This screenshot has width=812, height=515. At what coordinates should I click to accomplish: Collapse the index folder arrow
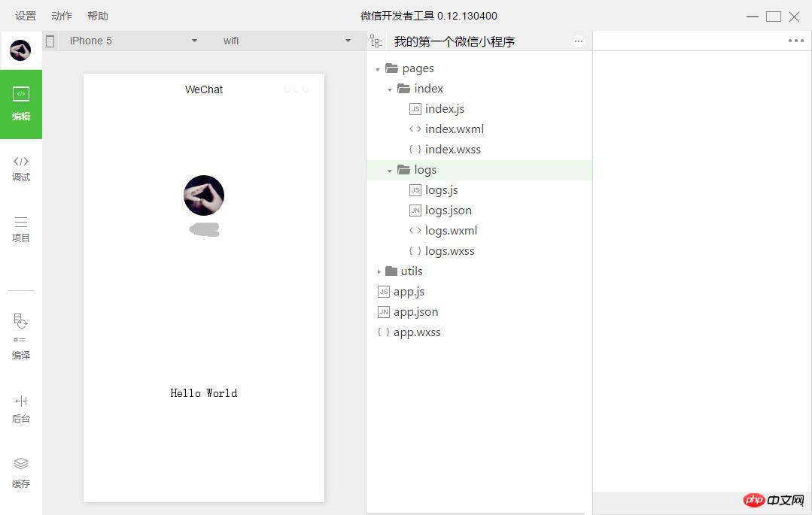(389, 89)
